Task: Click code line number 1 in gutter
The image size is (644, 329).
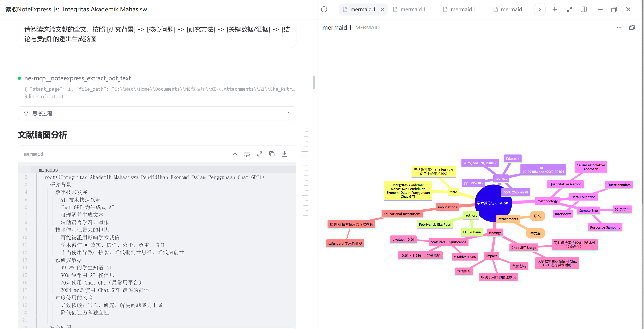Action: (26, 170)
